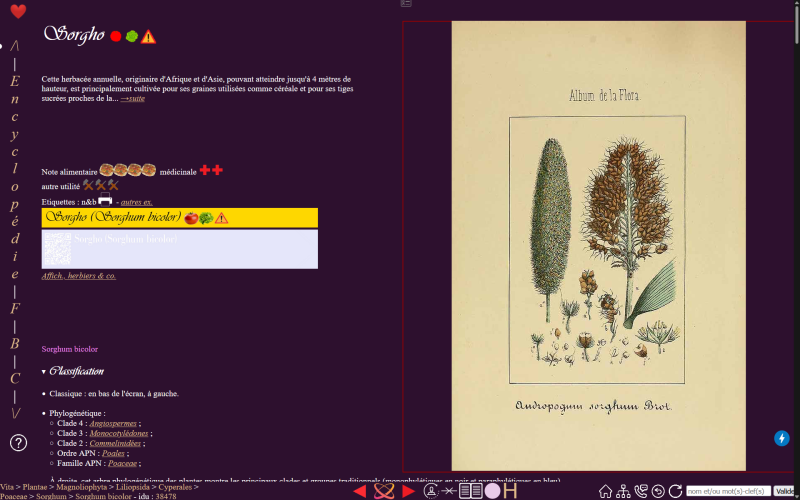Click the Valider search button
800x500 pixels.
click(x=786, y=491)
